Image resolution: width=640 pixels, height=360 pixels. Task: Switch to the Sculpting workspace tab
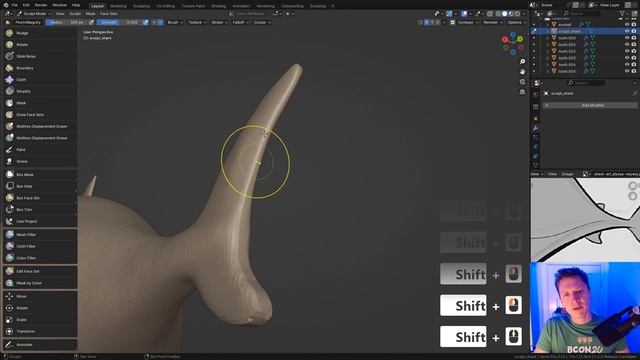tap(141, 6)
